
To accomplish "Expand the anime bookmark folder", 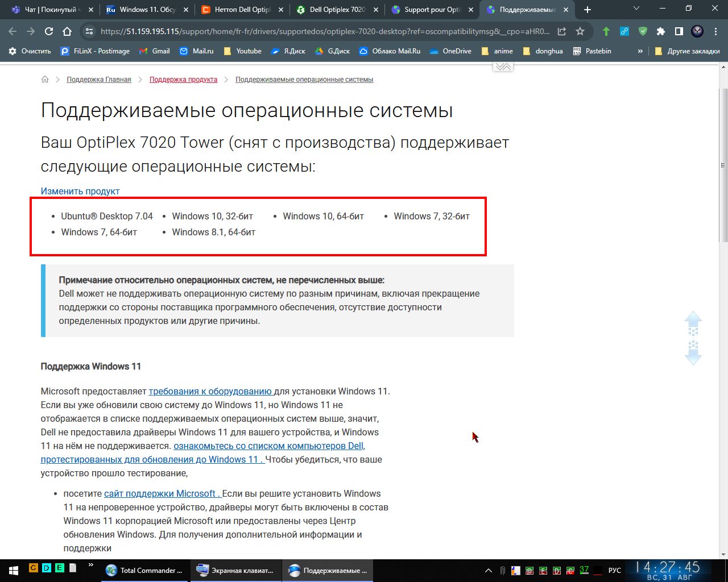I will pos(497,51).
